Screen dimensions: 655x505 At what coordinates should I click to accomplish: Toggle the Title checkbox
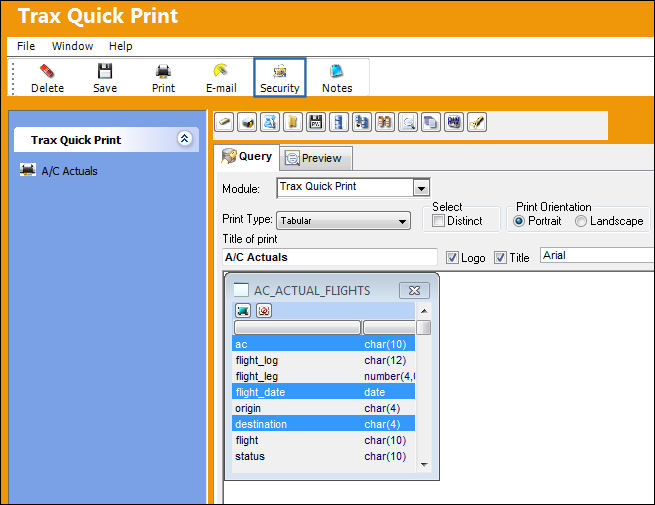(500, 257)
